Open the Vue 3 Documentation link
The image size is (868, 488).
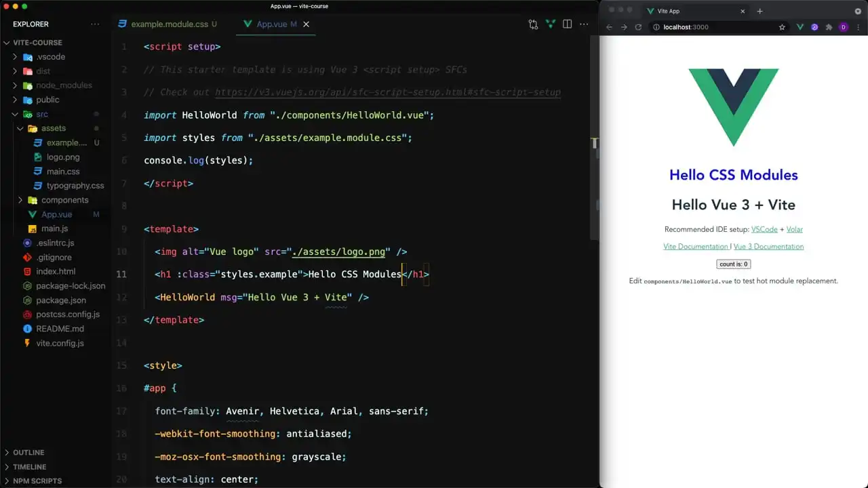click(768, 247)
